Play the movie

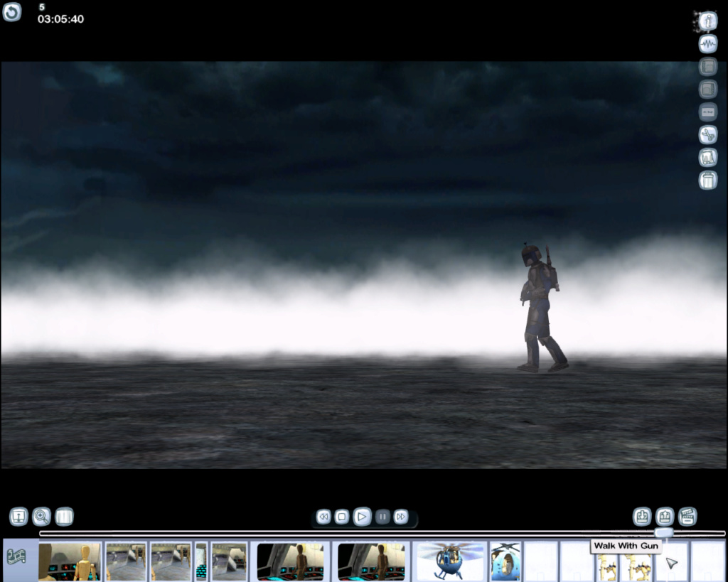362,517
